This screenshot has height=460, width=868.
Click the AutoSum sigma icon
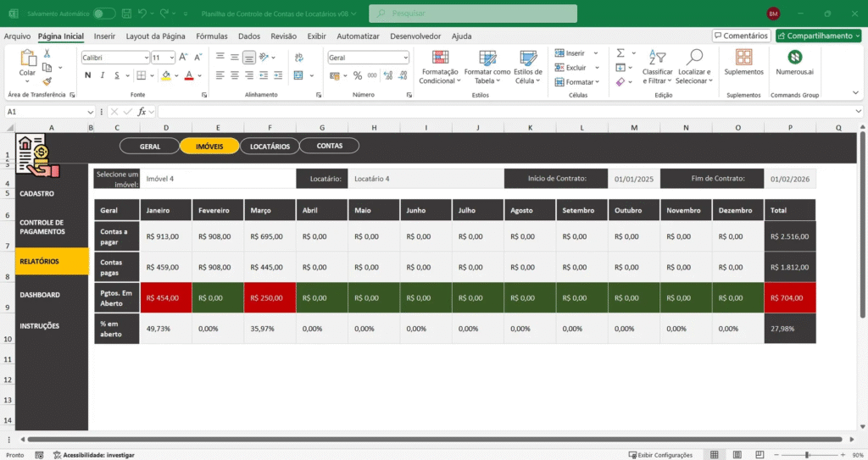pos(620,53)
